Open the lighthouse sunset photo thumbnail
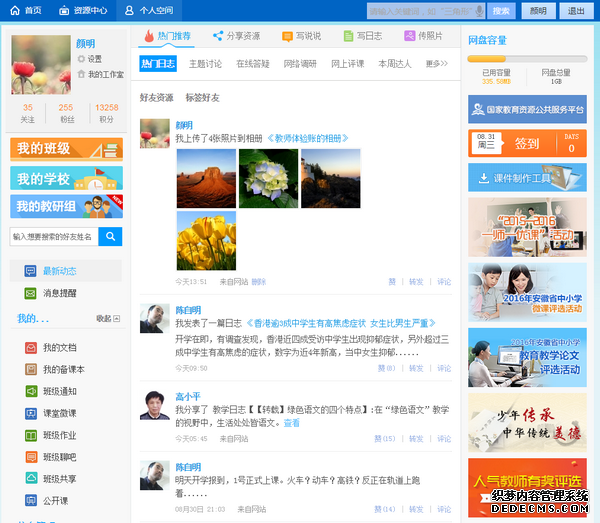The image size is (600, 523). [x=331, y=178]
